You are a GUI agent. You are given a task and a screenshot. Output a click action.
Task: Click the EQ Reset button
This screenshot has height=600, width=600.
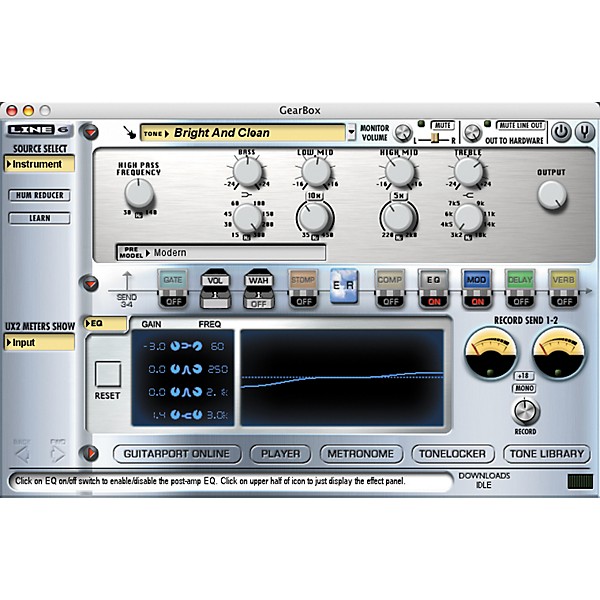tap(108, 374)
